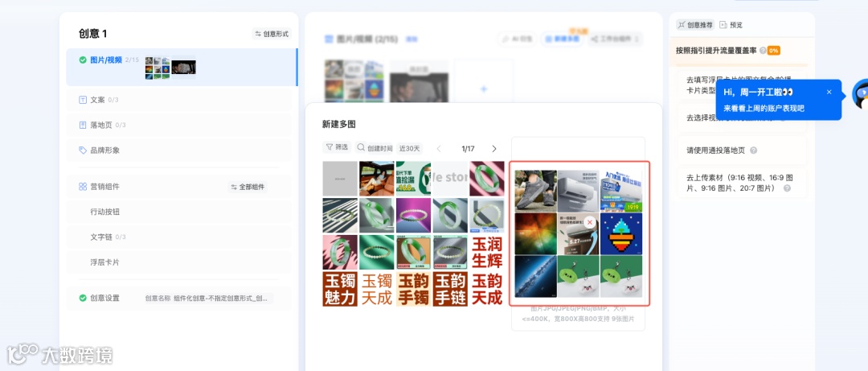Click the 文案 text icon

pos(83,100)
